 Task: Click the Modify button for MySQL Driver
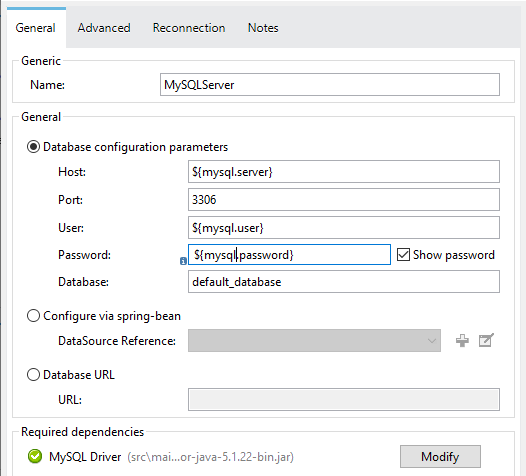pyautogui.click(x=440, y=457)
